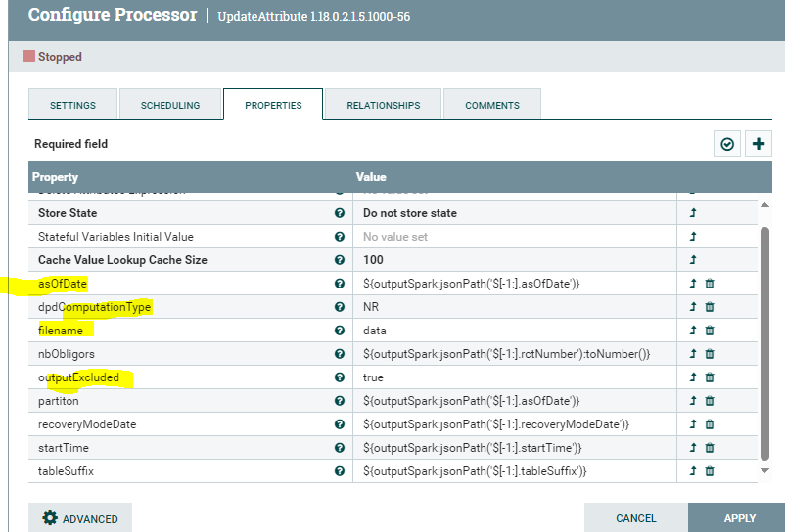Switch to the Settings tab
Screen dimensions: 785x532
coord(72,106)
